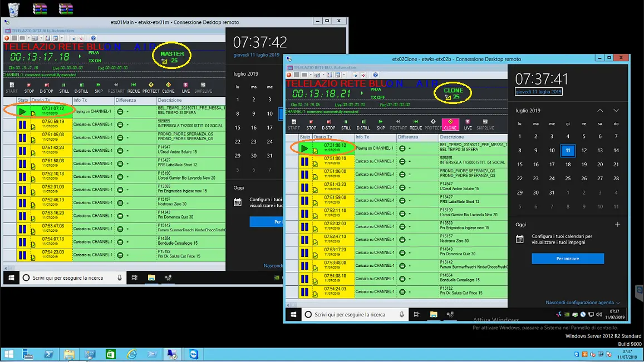Click STILL in the Clone window toolbar
Screen dimensions: 644x362
click(346, 125)
